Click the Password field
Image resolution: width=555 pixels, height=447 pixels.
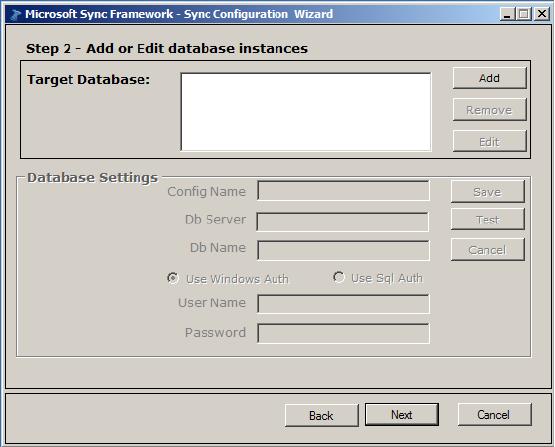point(343,333)
